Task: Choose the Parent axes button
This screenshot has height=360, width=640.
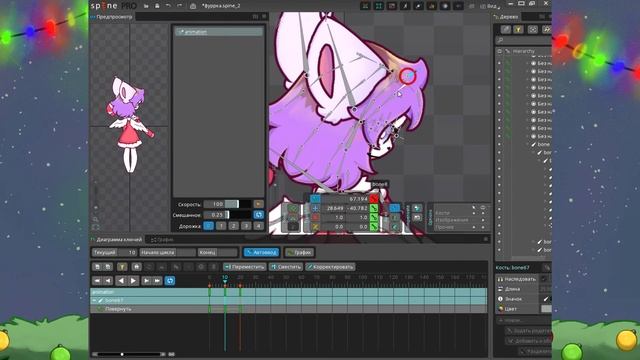Action: coord(395,218)
